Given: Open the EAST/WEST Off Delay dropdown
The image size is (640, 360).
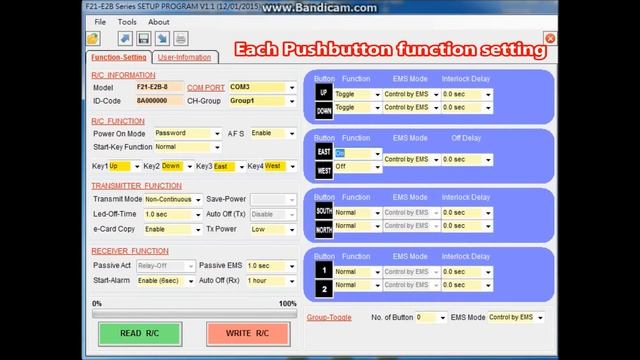Looking at the screenshot, I should [467, 160].
